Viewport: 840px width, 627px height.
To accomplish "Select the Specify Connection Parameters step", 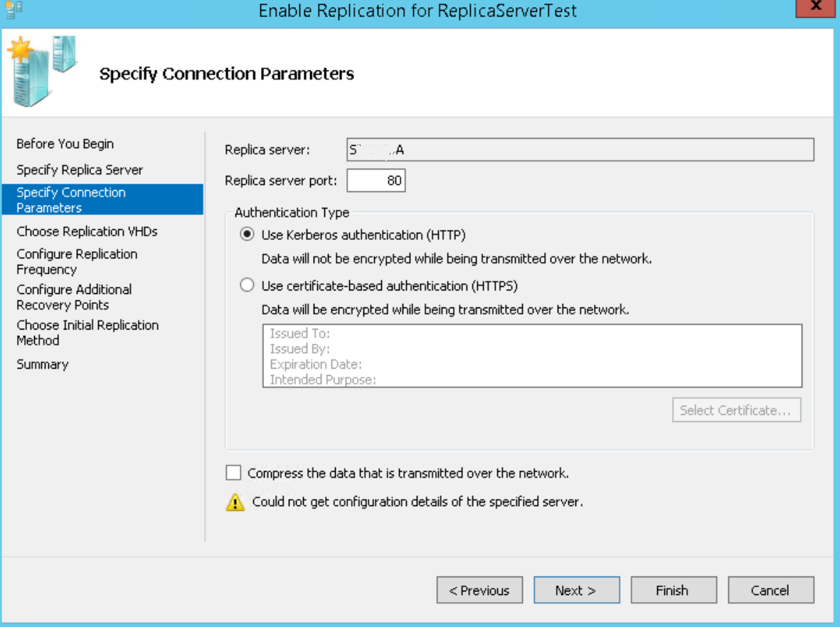I will click(102, 199).
